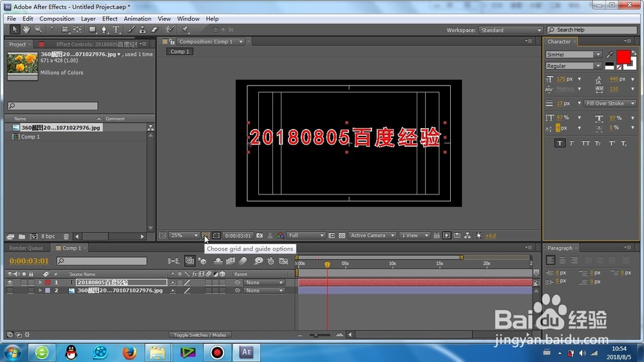Open the Workspace Standard dropdown
Screen dimensions: 644x362
[511, 30]
